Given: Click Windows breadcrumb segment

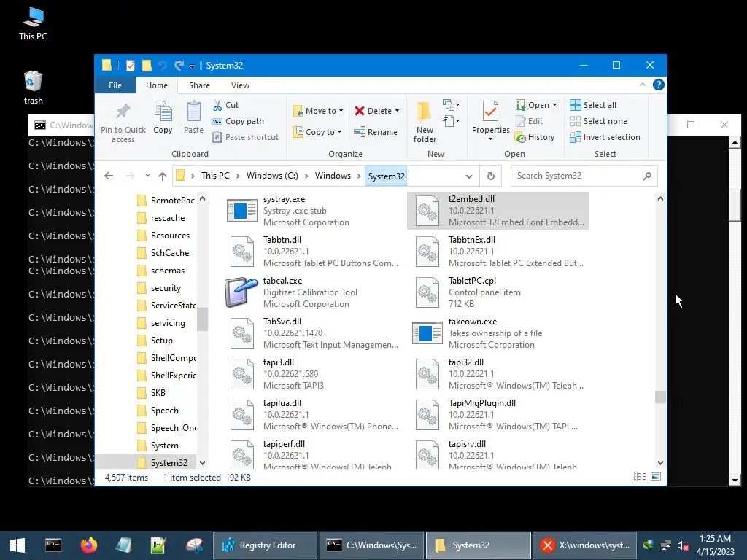Looking at the screenshot, I should coord(333,176).
